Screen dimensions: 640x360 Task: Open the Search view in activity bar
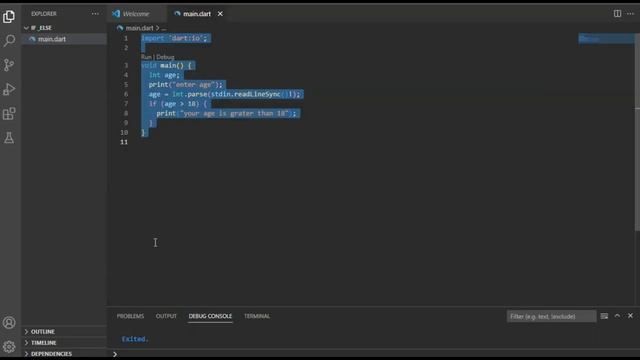(9, 40)
